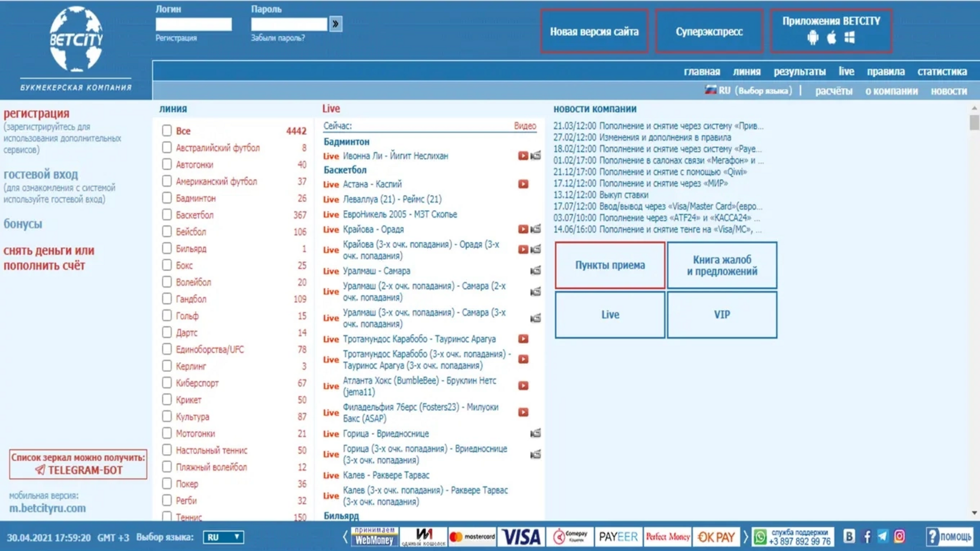Screen dimensions: 980x551
Task: Open match tracker for Уралмаш - Самара
Action: pos(535,271)
